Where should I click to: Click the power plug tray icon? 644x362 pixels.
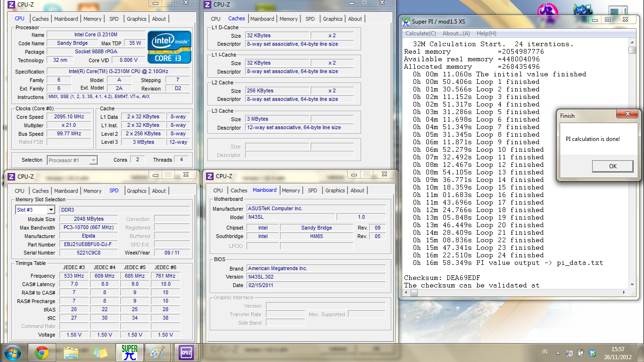(x=581, y=353)
